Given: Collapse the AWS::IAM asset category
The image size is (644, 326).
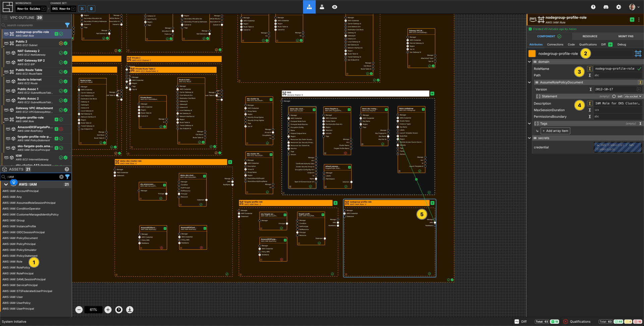Looking at the screenshot, I should (x=6, y=184).
